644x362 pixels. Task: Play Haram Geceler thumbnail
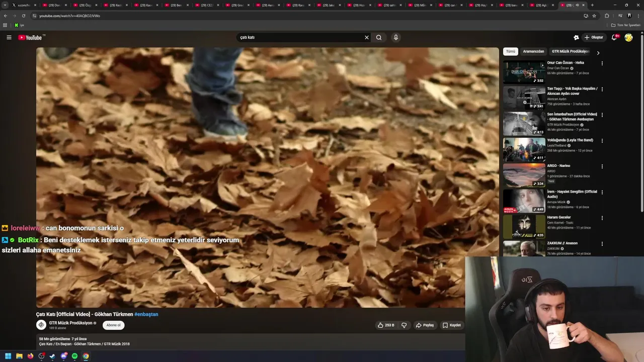pyautogui.click(x=524, y=226)
